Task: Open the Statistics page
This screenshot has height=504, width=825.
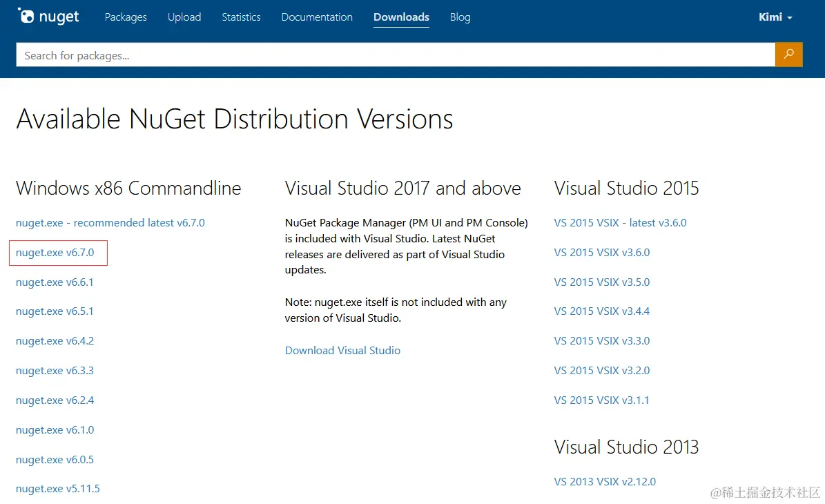Action: tap(241, 17)
